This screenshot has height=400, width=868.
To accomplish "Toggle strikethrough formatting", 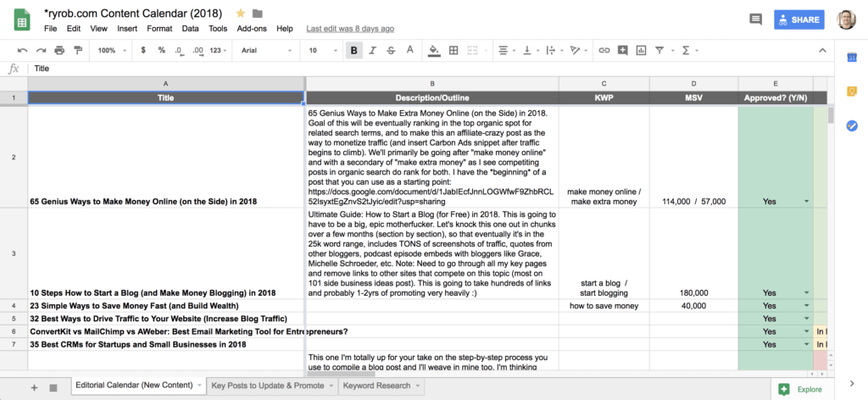I will pyautogui.click(x=391, y=50).
